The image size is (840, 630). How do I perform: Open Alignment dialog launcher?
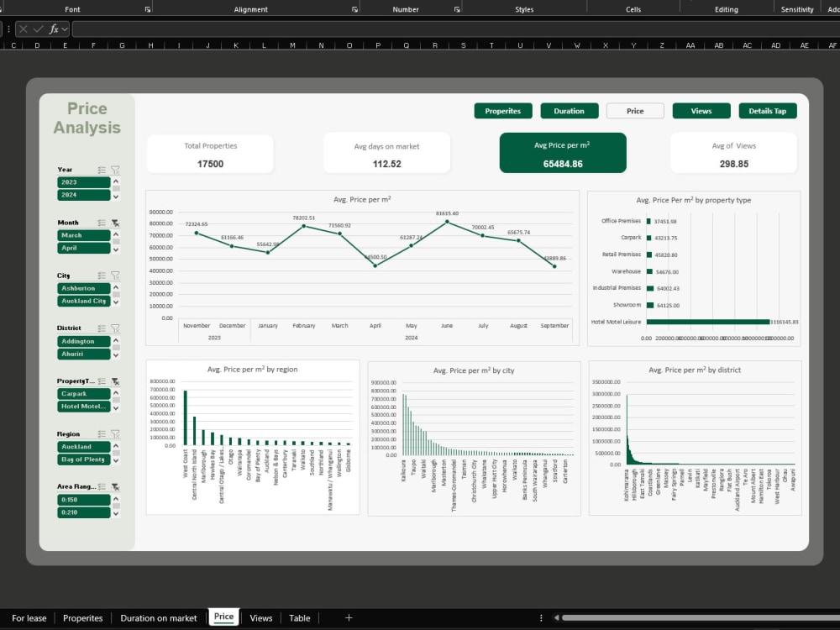click(x=354, y=9)
